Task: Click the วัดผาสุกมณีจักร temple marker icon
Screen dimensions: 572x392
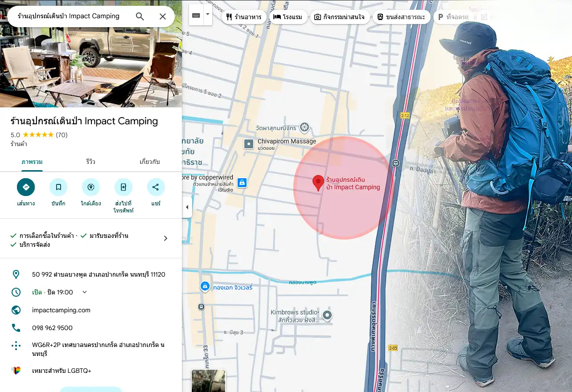Action: point(305,128)
